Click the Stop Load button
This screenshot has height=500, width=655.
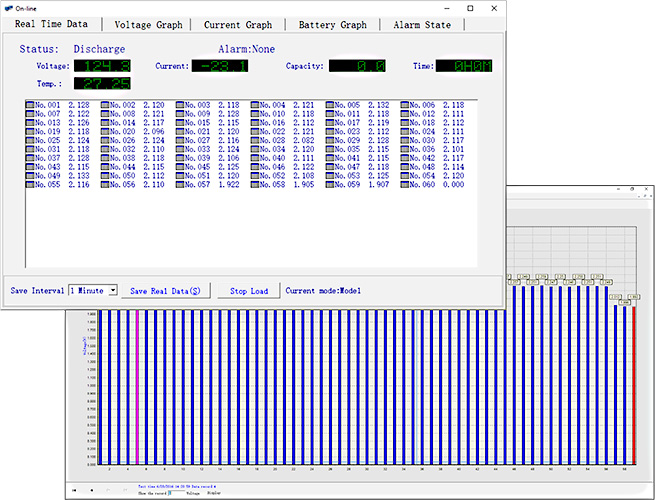[x=249, y=291]
